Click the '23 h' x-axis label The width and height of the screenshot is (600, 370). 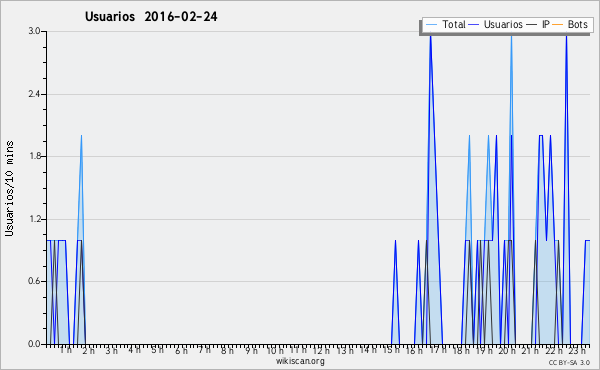pos(577,350)
